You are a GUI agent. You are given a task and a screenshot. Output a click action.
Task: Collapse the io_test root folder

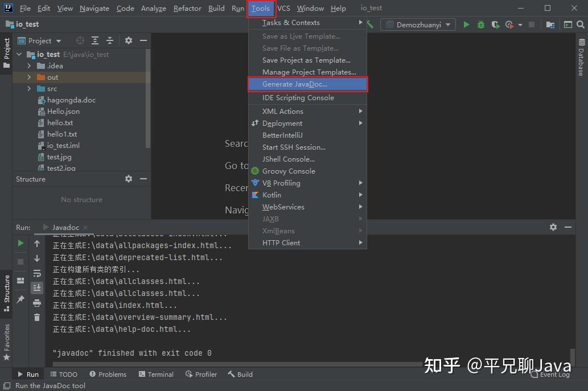19,55
